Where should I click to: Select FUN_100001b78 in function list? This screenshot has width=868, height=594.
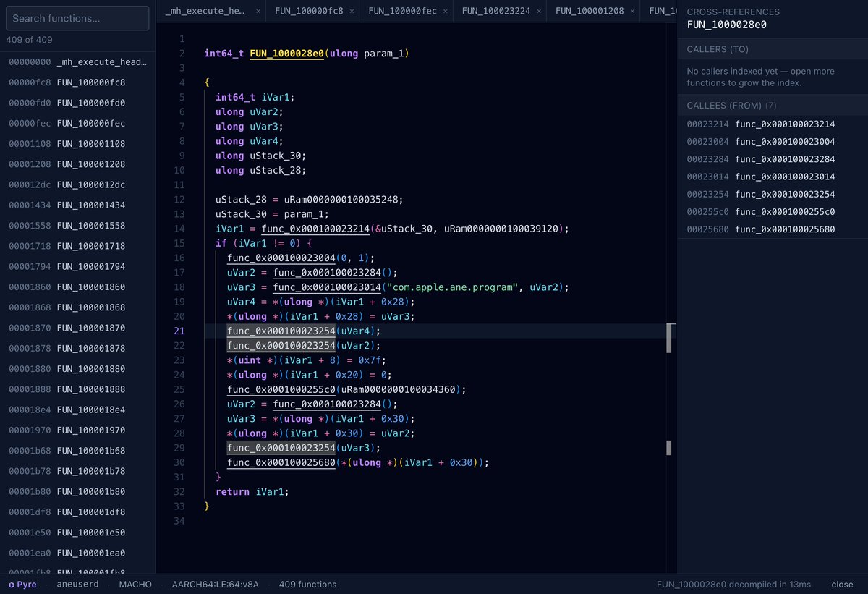coord(77,471)
